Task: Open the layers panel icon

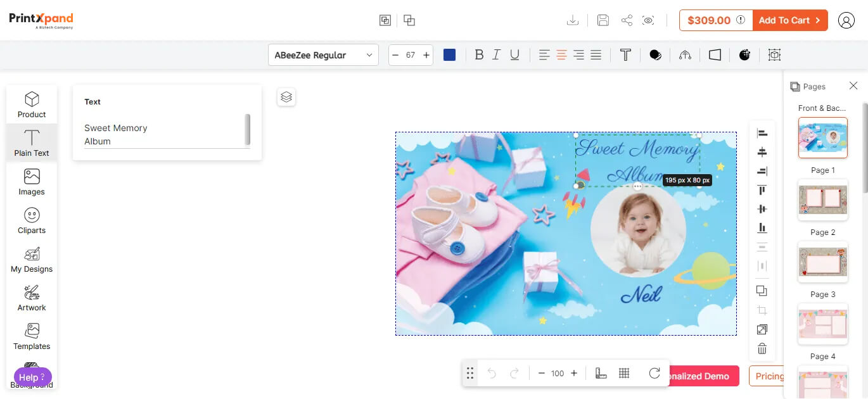Action: click(286, 97)
